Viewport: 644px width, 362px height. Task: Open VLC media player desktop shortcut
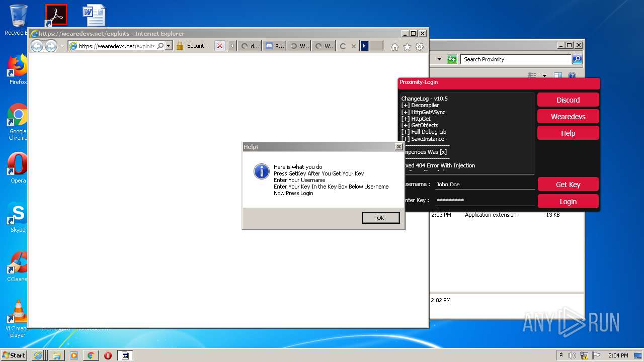(x=18, y=319)
